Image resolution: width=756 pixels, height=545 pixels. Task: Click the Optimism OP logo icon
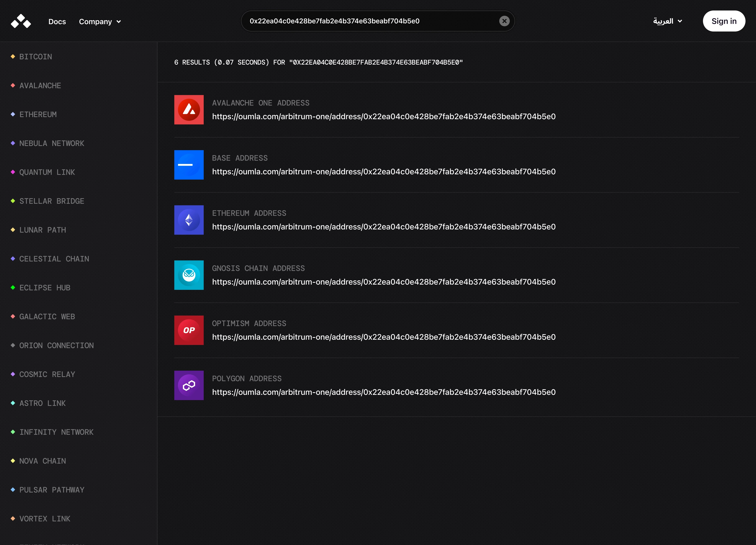point(189,330)
